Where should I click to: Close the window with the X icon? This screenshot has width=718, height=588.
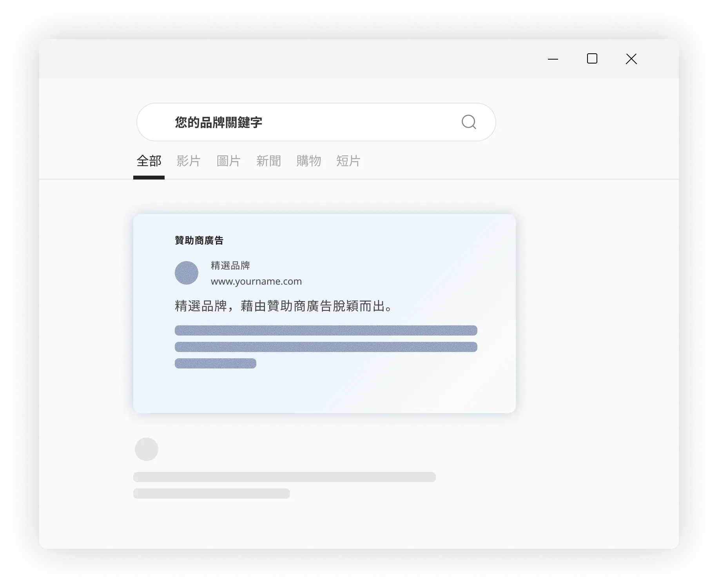click(631, 59)
